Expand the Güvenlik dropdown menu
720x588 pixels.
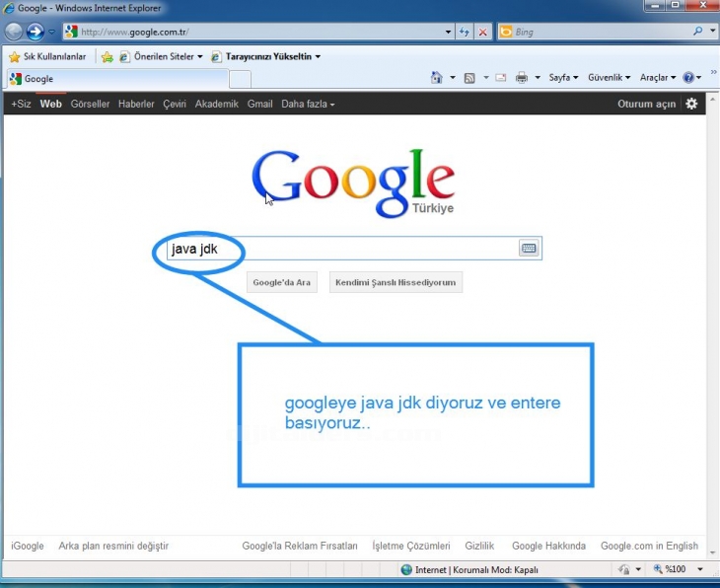tap(609, 78)
